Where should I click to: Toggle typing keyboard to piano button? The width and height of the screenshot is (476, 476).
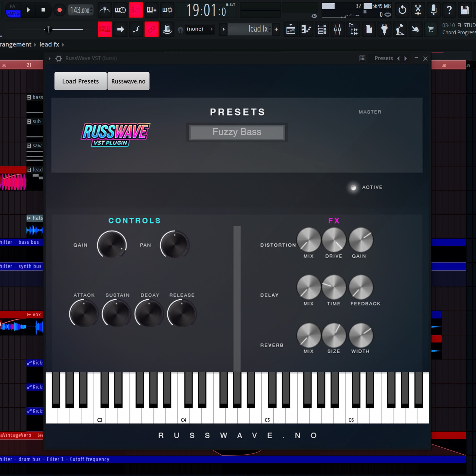tap(105, 29)
